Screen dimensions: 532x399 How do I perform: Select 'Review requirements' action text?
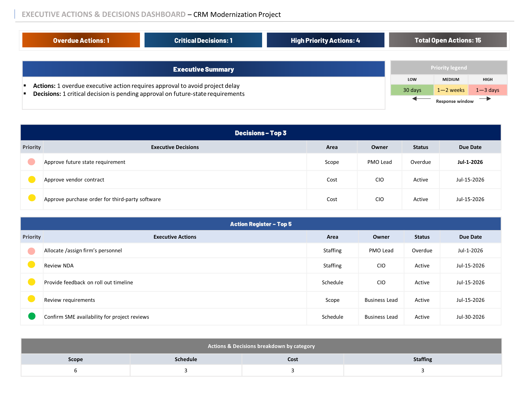70,300
